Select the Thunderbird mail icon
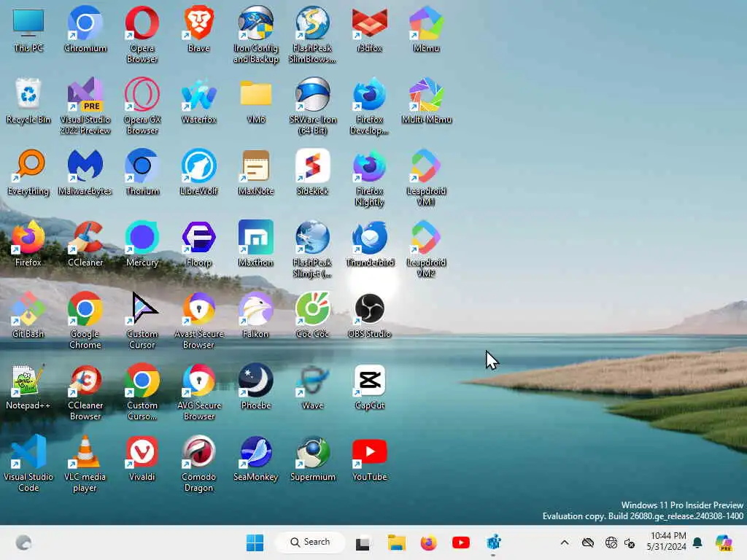This screenshot has width=747, height=560. click(x=369, y=244)
